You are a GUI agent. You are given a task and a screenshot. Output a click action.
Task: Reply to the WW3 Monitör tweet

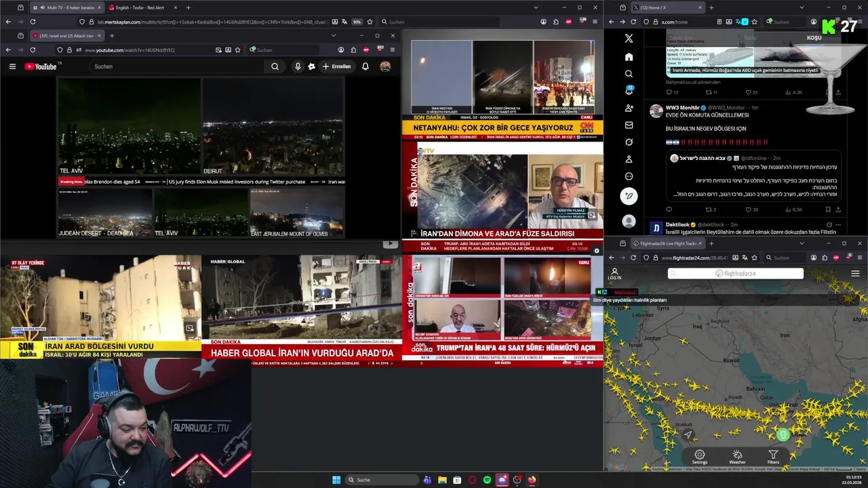tap(669, 209)
